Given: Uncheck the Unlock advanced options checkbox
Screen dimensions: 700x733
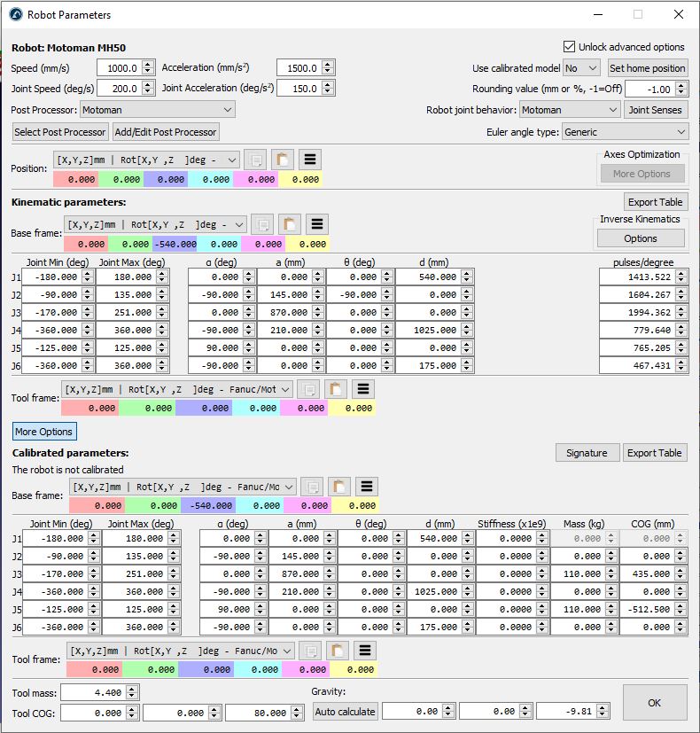Looking at the screenshot, I should point(570,47).
